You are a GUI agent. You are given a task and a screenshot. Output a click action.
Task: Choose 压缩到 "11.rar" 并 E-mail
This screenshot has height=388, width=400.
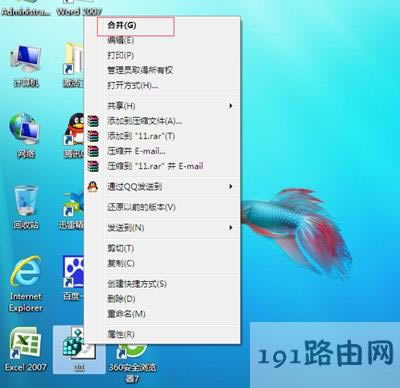(162, 166)
